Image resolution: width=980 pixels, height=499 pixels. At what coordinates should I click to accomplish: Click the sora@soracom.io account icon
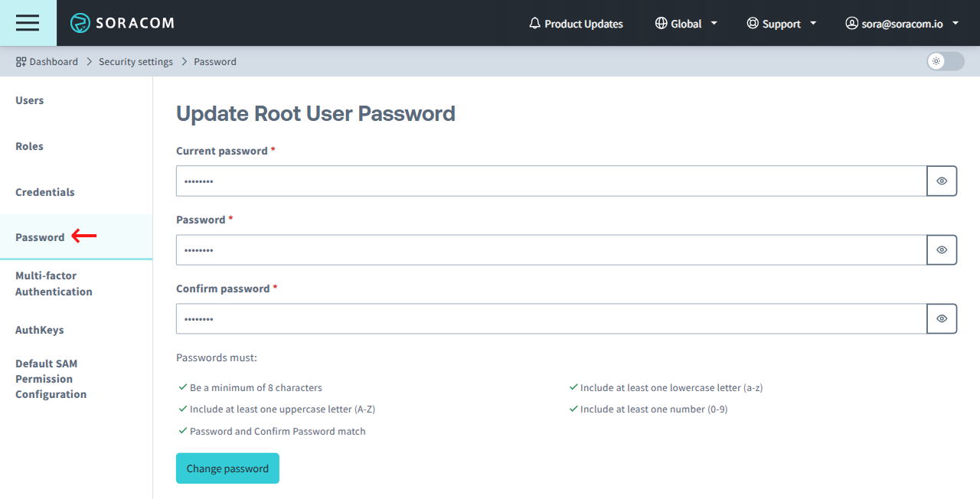pos(851,23)
